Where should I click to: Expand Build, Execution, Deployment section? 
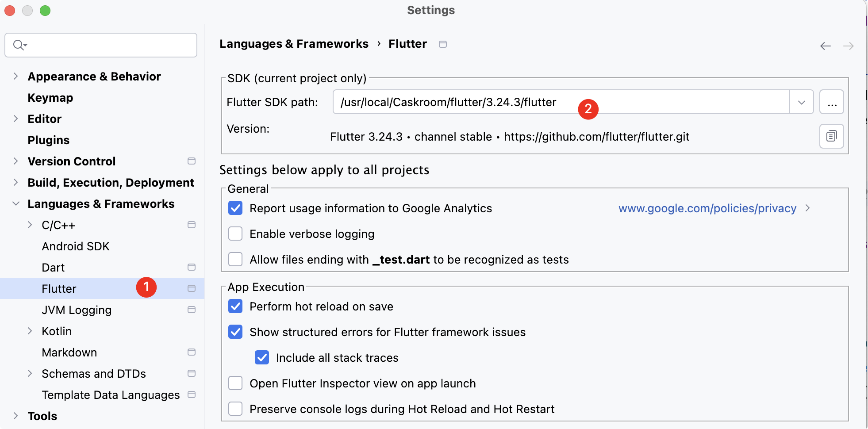pyautogui.click(x=16, y=183)
